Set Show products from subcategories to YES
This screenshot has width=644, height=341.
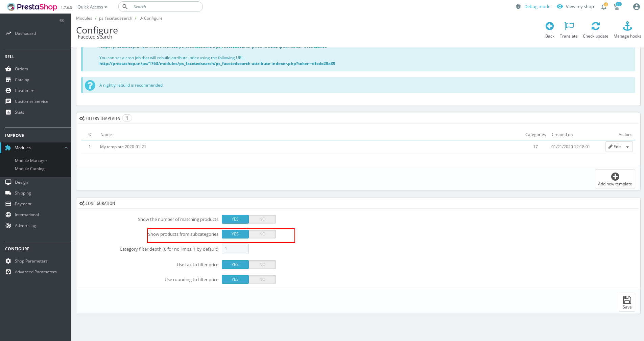pyautogui.click(x=235, y=234)
